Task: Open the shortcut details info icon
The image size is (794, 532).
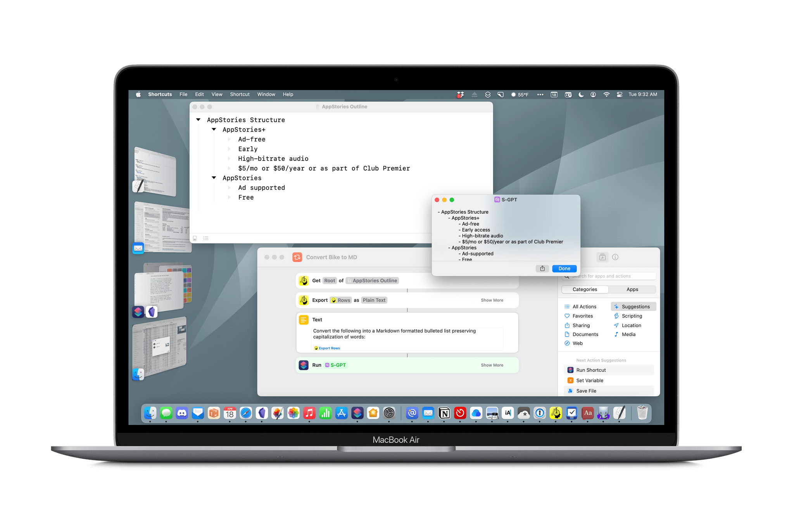Action: 615,257
